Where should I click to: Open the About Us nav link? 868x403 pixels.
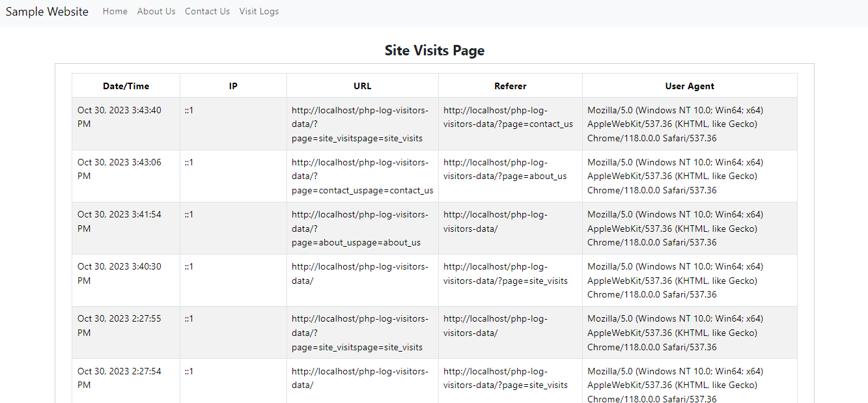pyautogui.click(x=156, y=11)
